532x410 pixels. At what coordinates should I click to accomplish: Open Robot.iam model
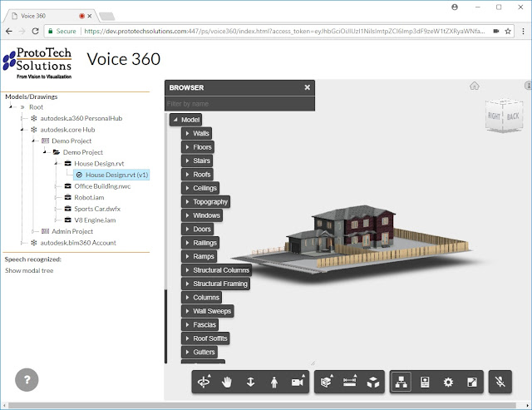(x=89, y=197)
